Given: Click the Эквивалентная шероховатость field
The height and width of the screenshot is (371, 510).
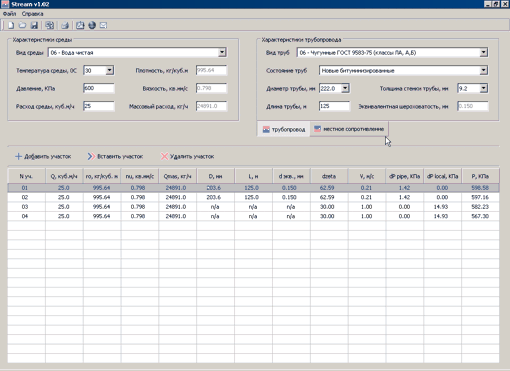Looking at the screenshot, I should point(473,106).
